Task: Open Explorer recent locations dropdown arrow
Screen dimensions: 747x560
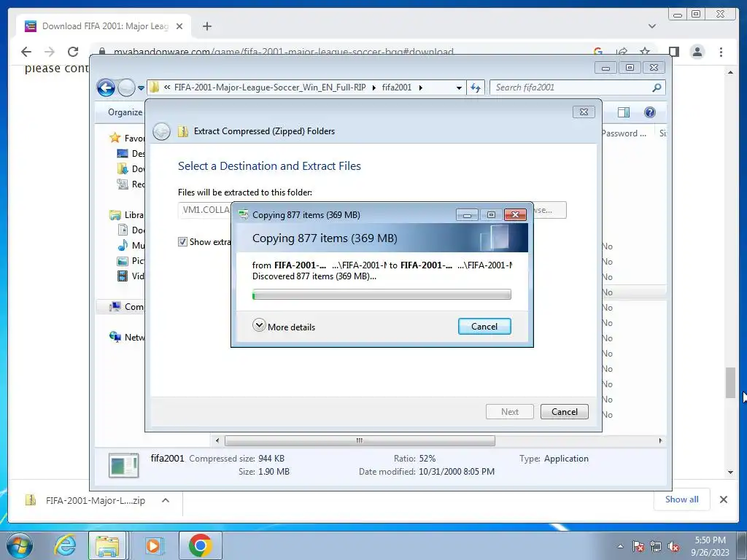Action: point(141,88)
